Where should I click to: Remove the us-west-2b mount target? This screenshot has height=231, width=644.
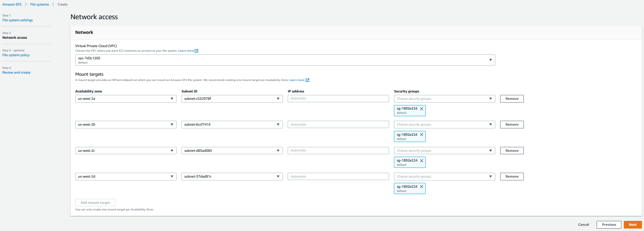[512, 125]
